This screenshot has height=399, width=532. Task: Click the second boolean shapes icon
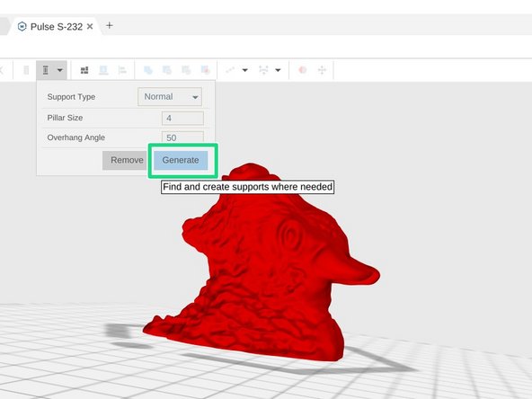167,70
